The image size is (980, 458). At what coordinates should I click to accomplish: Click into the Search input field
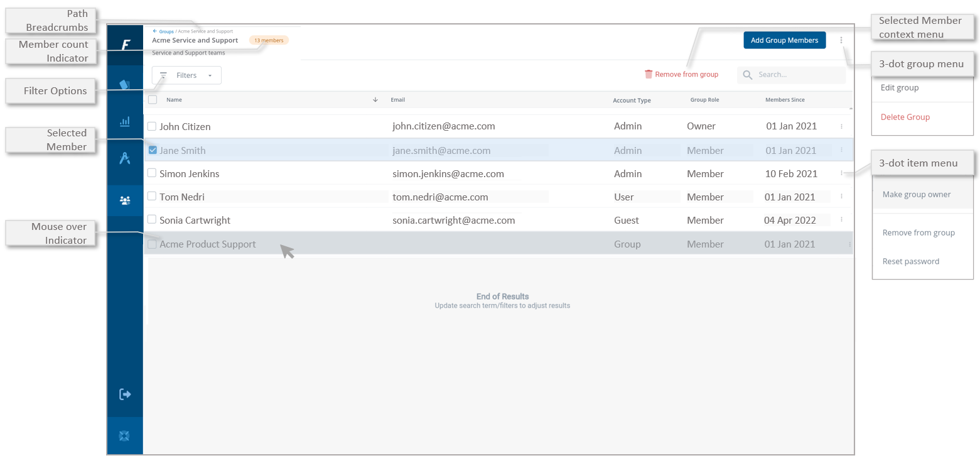(x=797, y=75)
